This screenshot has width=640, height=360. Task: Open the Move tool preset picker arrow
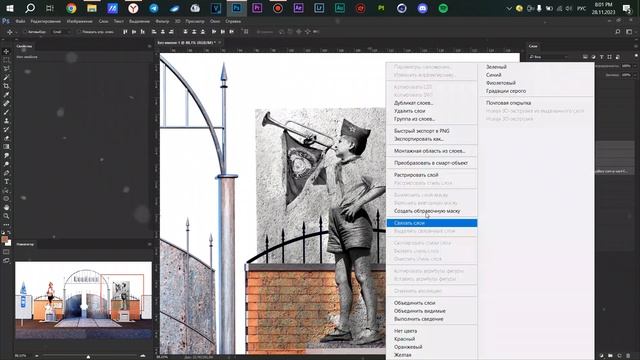[x=16, y=32]
